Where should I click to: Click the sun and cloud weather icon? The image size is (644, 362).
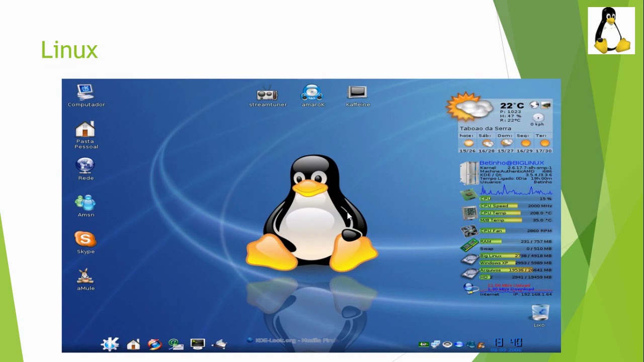coord(469,107)
